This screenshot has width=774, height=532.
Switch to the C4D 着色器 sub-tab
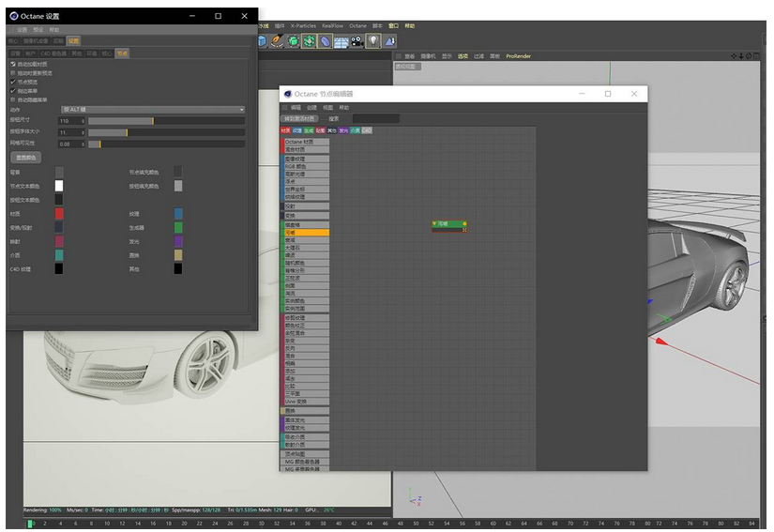click(x=53, y=53)
